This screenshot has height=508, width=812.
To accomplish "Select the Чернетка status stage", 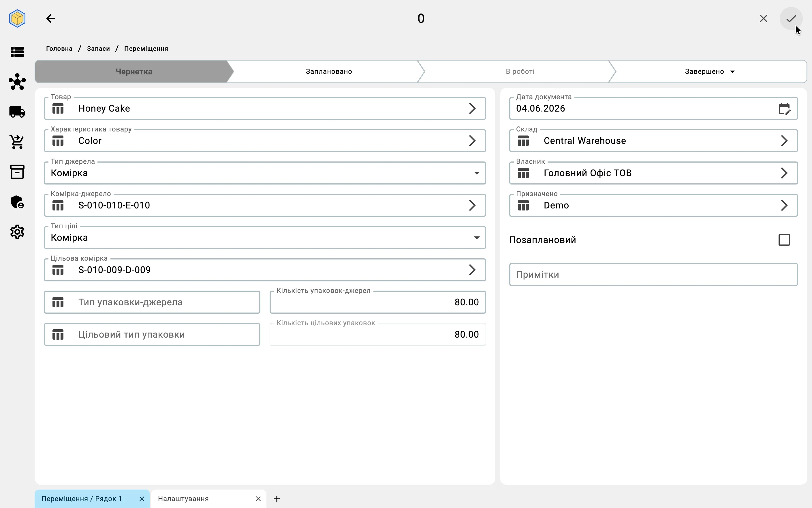I will click(134, 72).
